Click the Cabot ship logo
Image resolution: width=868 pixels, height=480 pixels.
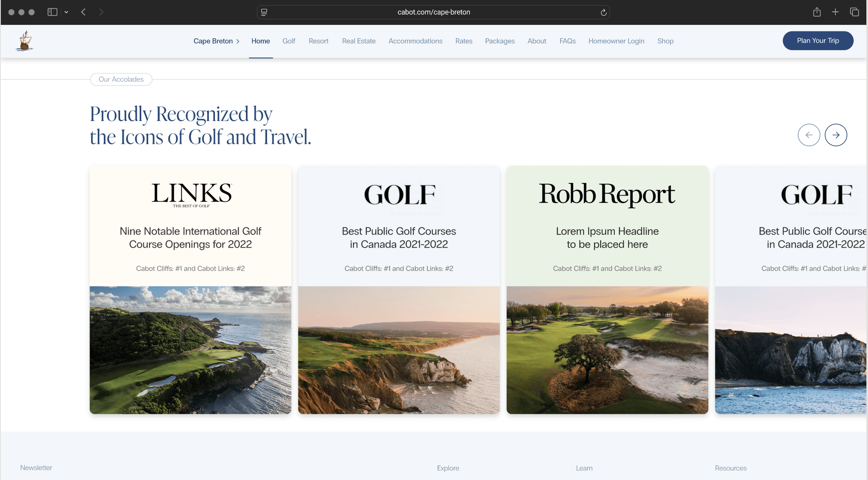coord(24,41)
